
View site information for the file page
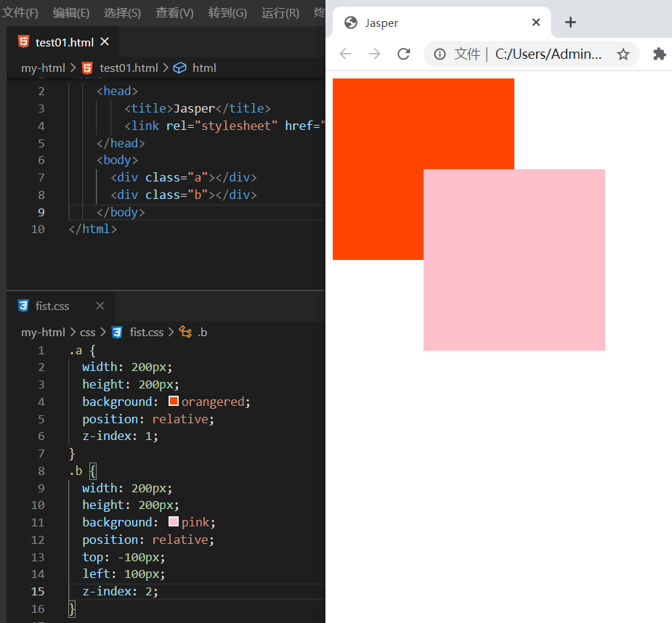tap(440, 54)
